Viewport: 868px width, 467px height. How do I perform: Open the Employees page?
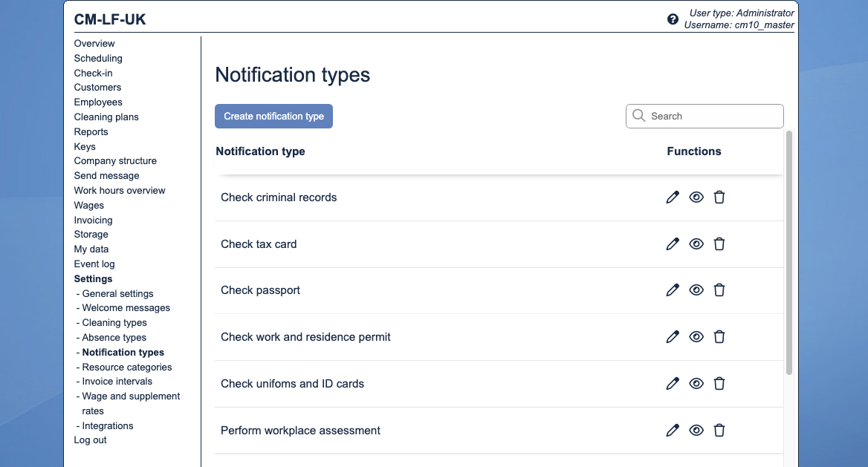click(98, 102)
